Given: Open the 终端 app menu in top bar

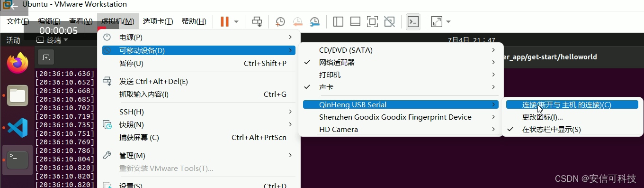Looking at the screenshot, I should (52, 40).
